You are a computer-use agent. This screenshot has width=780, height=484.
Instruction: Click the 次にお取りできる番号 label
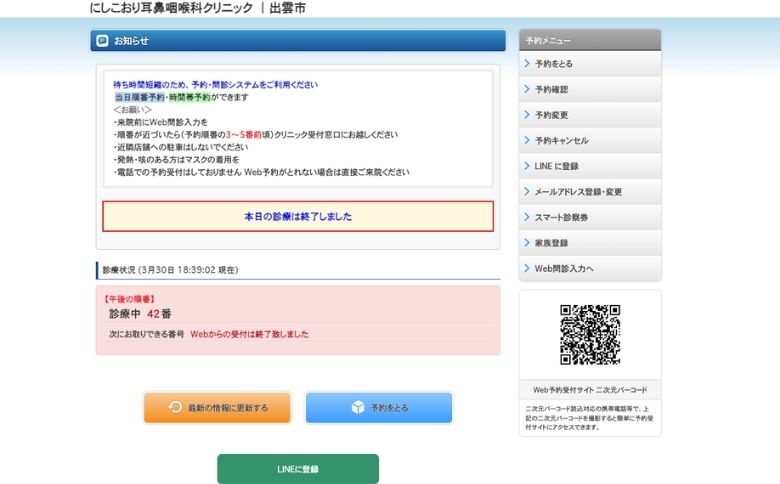(x=147, y=334)
